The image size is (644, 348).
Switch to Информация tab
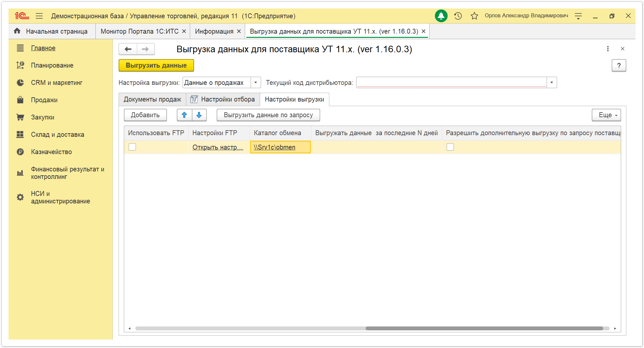coord(214,31)
